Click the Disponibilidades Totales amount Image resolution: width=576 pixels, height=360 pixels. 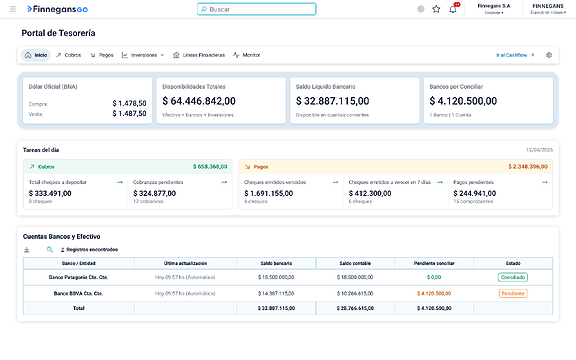click(199, 101)
